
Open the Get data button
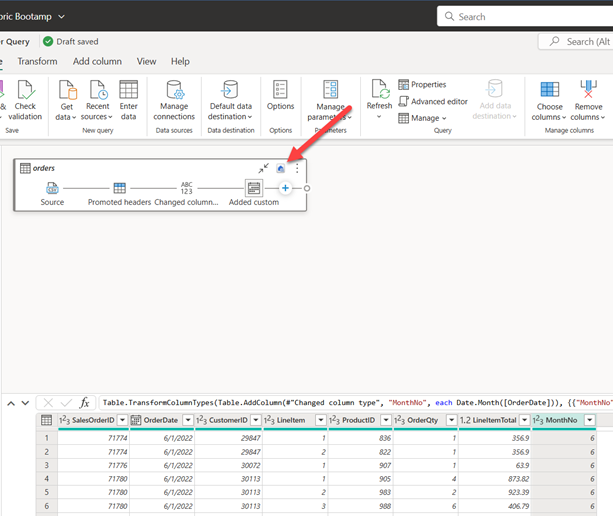pyautogui.click(x=66, y=100)
